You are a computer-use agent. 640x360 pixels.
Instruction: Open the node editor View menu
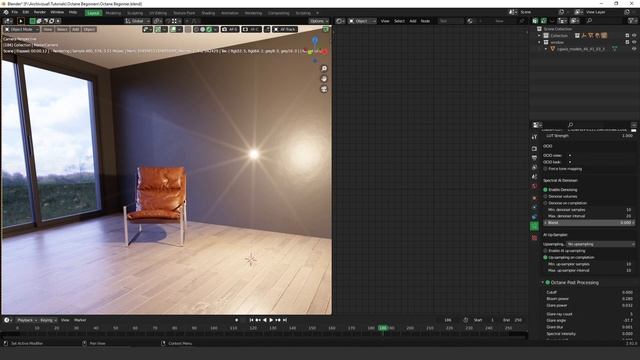pyautogui.click(x=385, y=21)
